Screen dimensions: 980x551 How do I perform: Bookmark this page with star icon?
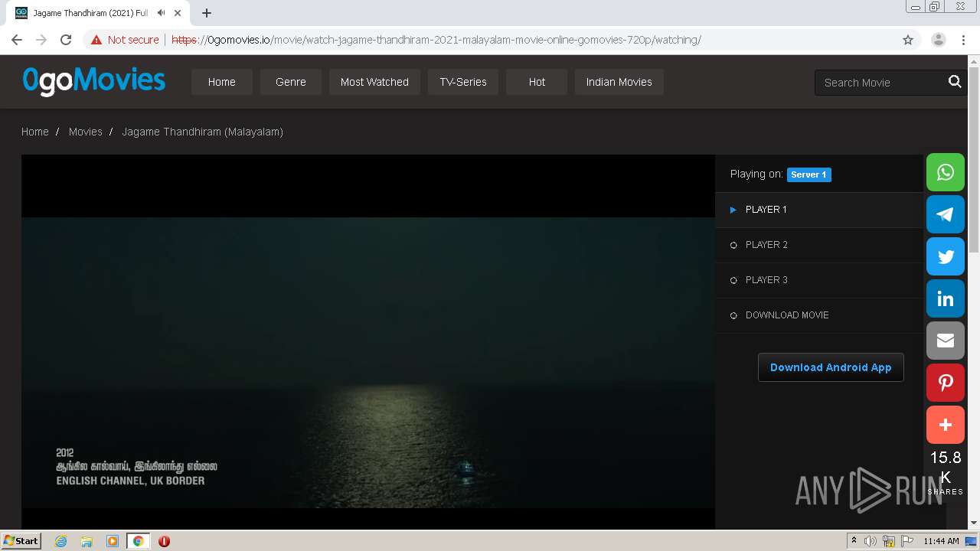coord(908,40)
